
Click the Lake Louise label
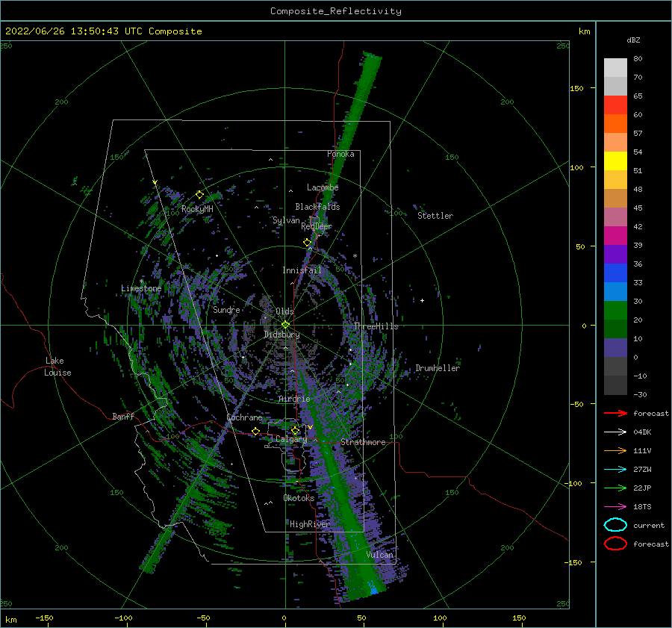click(x=57, y=367)
